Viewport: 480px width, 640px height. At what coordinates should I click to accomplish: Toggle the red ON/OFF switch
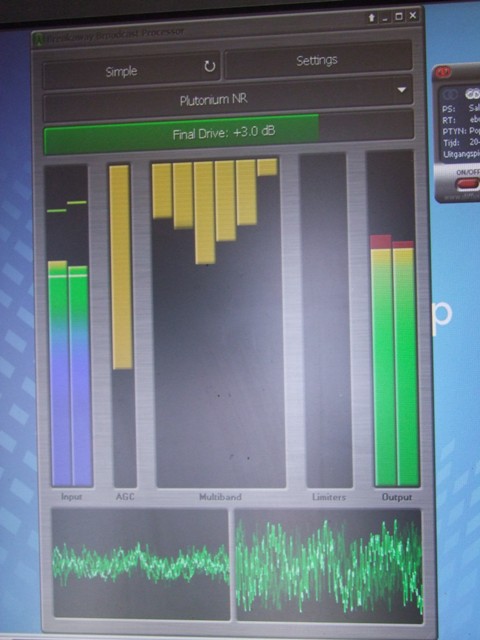click(x=468, y=184)
